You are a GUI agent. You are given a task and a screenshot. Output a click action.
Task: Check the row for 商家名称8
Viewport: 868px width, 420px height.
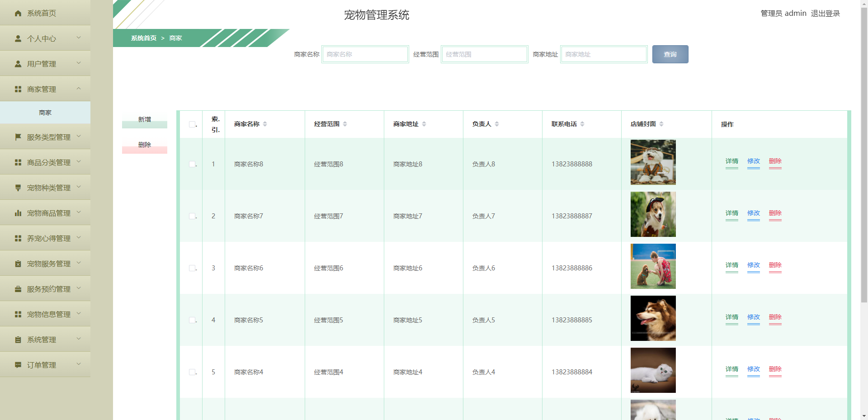(192, 164)
